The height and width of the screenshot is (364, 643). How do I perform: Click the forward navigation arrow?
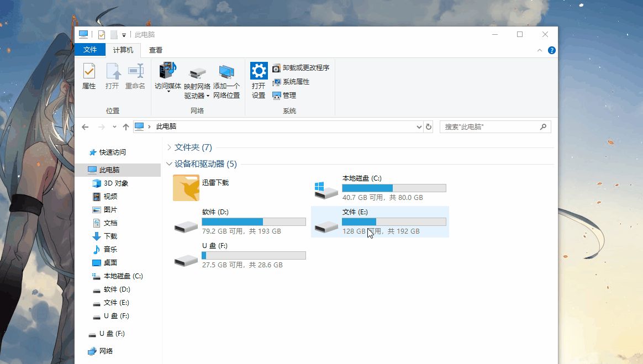(x=101, y=127)
